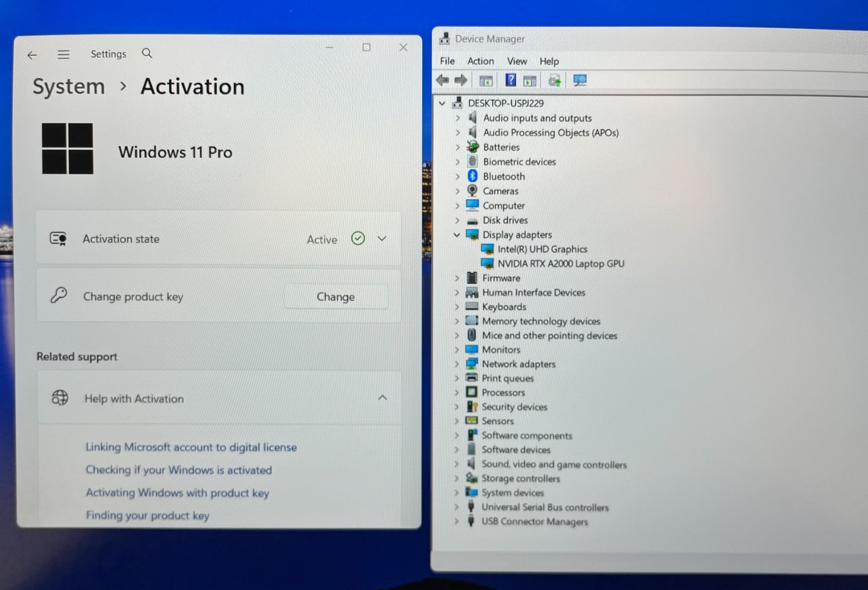Viewport: 868px width, 590px height.
Task: Click the Back arrow in Device Manager toolbar
Action: pyautogui.click(x=443, y=80)
